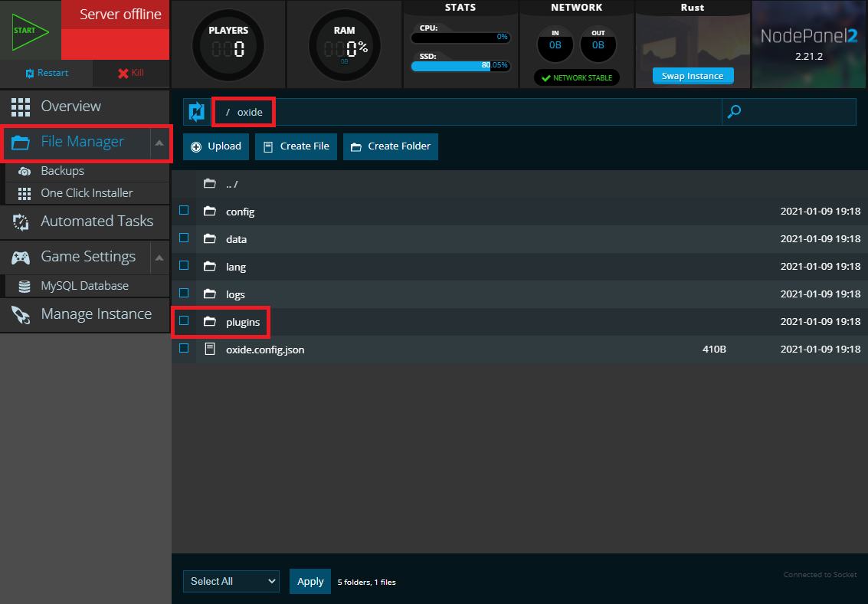
Task: Open the logs folder
Action: 235,295
